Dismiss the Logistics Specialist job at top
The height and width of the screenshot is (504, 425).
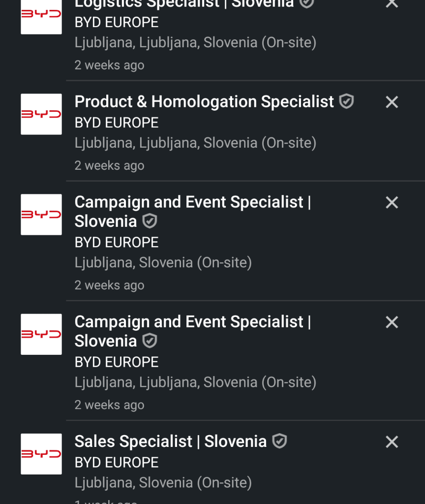click(x=392, y=3)
